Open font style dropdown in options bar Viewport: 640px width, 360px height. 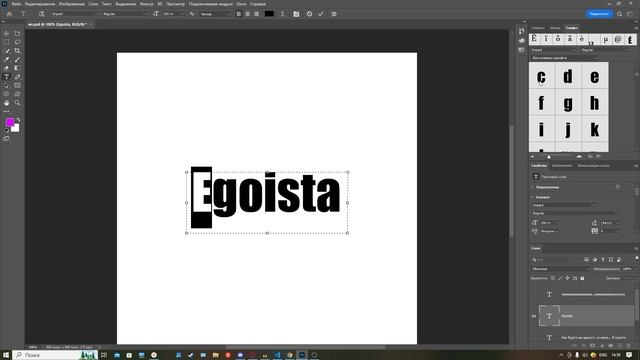[125, 14]
